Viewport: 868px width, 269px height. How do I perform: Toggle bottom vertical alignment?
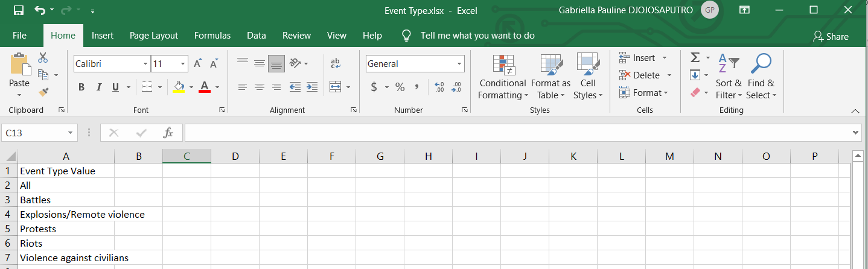(276, 63)
